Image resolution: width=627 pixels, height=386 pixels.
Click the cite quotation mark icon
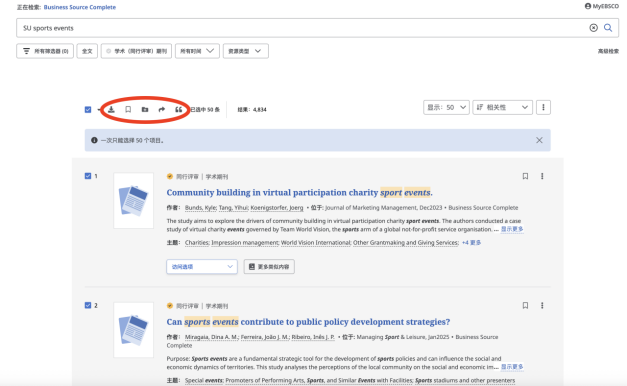[x=178, y=109]
